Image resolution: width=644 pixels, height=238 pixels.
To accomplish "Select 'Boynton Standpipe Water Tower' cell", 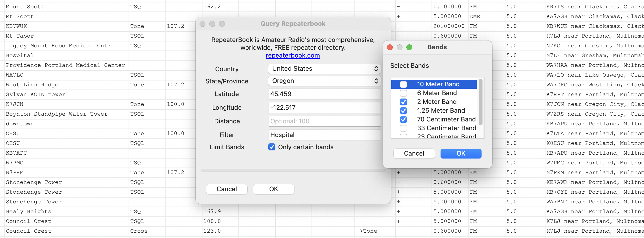I will (67, 114).
